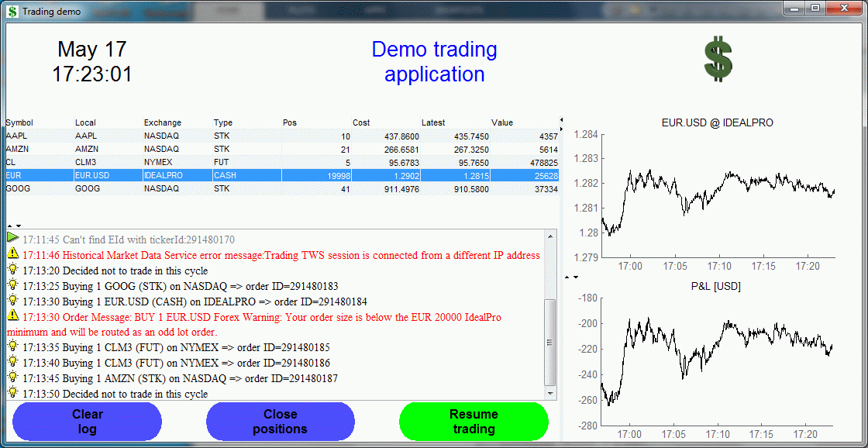Viewport: 868px width, 448px height.
Task: Click the lightbulb icon at the 17:13:50 entry
Action: 13,393
